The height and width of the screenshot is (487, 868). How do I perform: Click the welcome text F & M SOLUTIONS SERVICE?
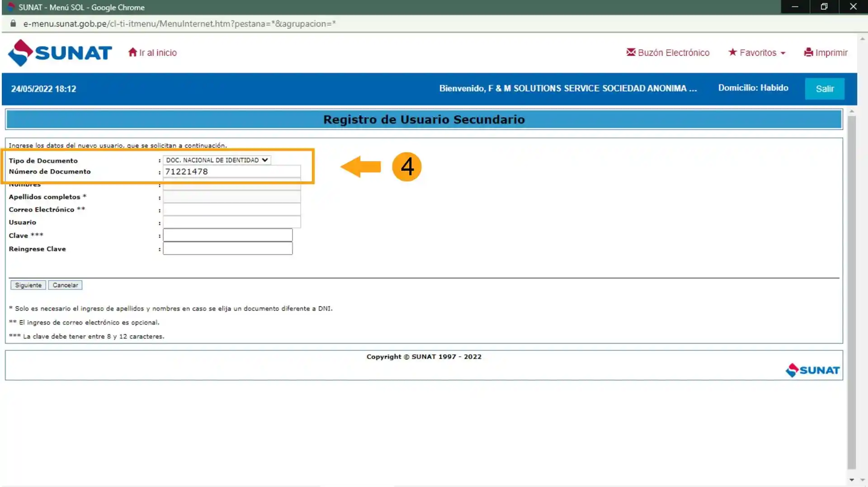click(568, 88)
